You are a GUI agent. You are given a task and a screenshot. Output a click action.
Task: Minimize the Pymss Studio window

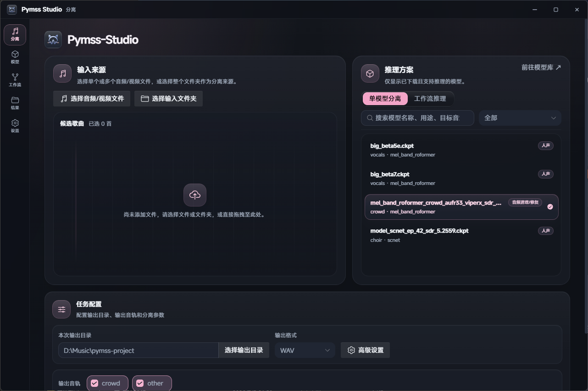click(535, 10)
